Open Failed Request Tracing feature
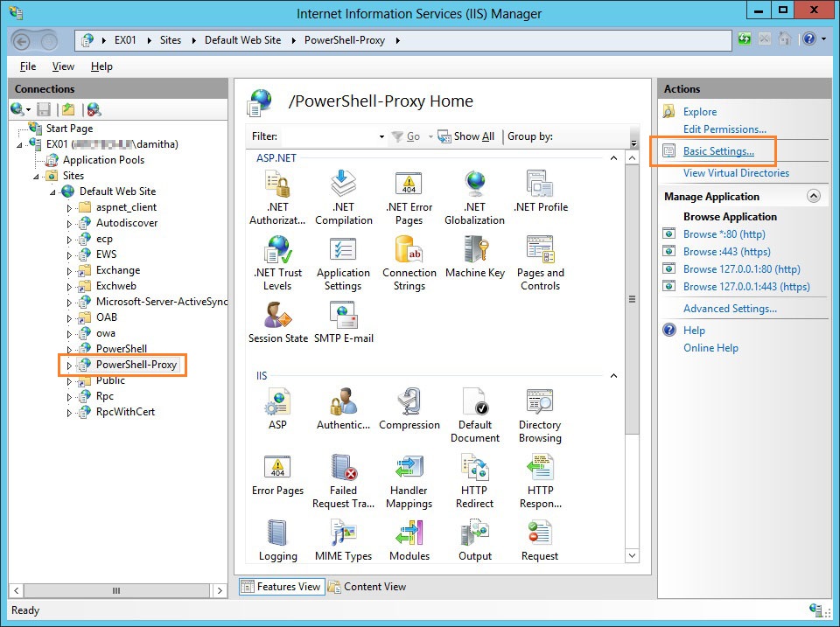Image resolution: width=840 pixels, height=627 pixels. coord(343,481)
